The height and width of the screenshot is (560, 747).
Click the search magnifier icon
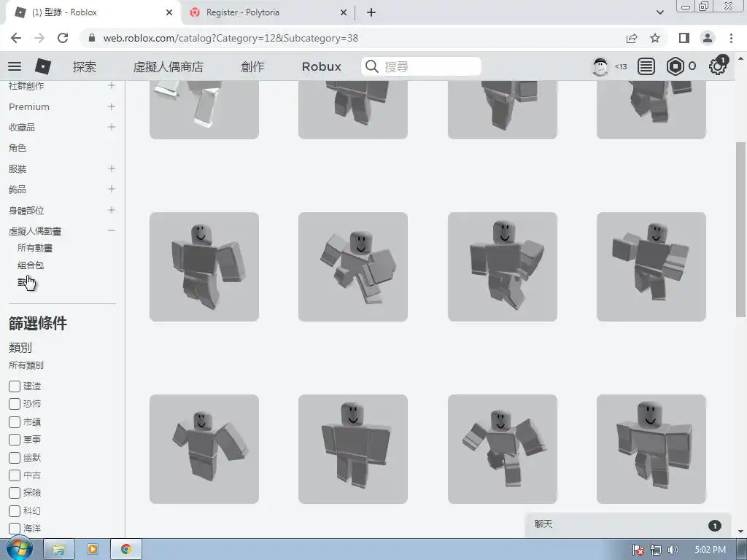tap(372, 66)
